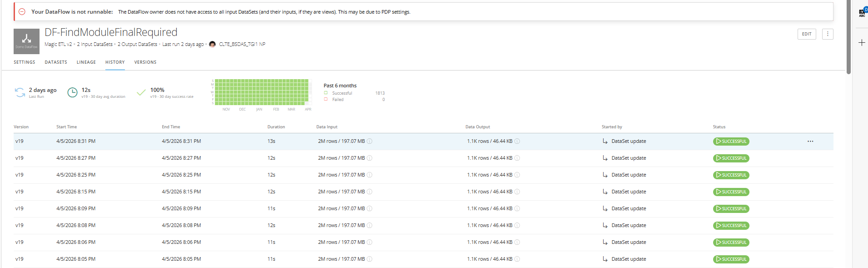This screenshot has width=868, height=268.
Task: Click the success rate checkmark icon
Action: click(x=141, y=92)
